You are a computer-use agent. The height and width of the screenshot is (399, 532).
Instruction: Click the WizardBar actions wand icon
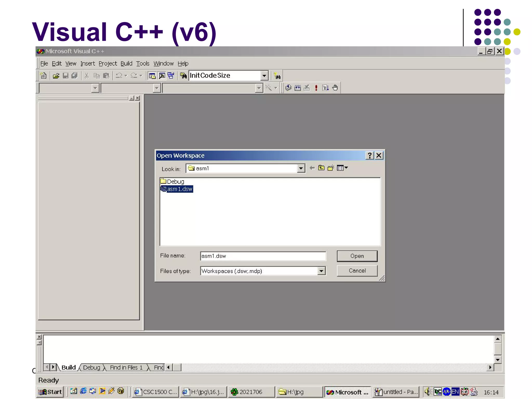pos(268,88)
